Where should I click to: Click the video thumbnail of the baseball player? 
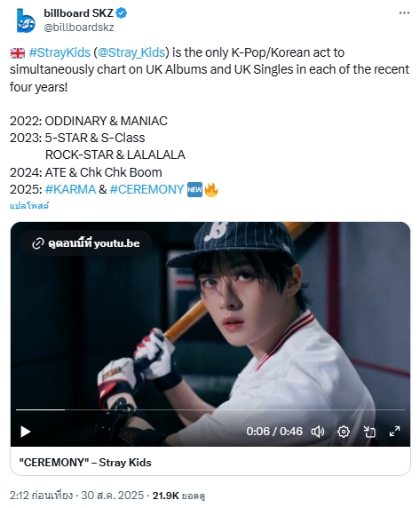210,324
